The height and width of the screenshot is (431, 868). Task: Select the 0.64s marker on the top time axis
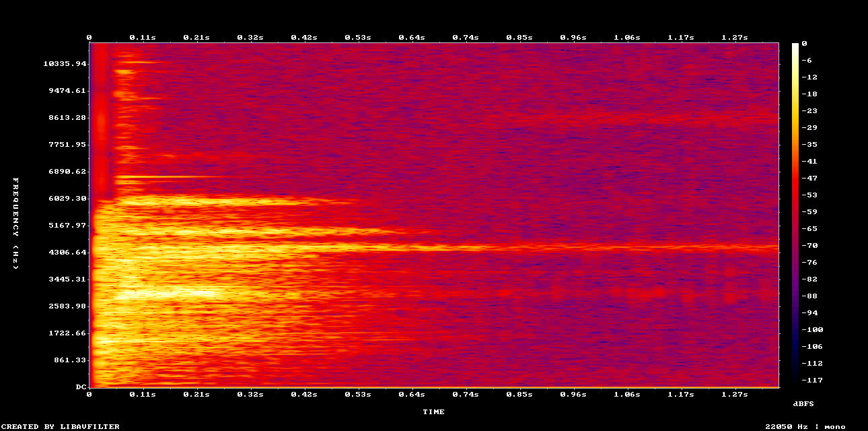(412, 38)
